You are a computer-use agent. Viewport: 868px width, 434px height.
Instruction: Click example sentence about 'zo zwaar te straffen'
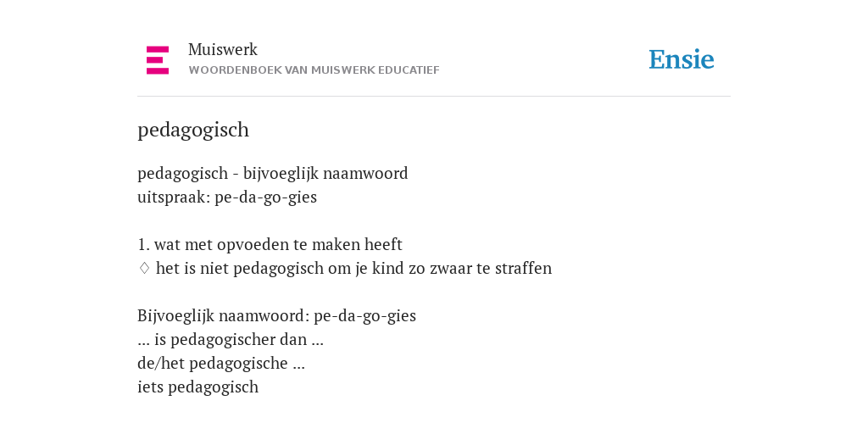point(353,268)
